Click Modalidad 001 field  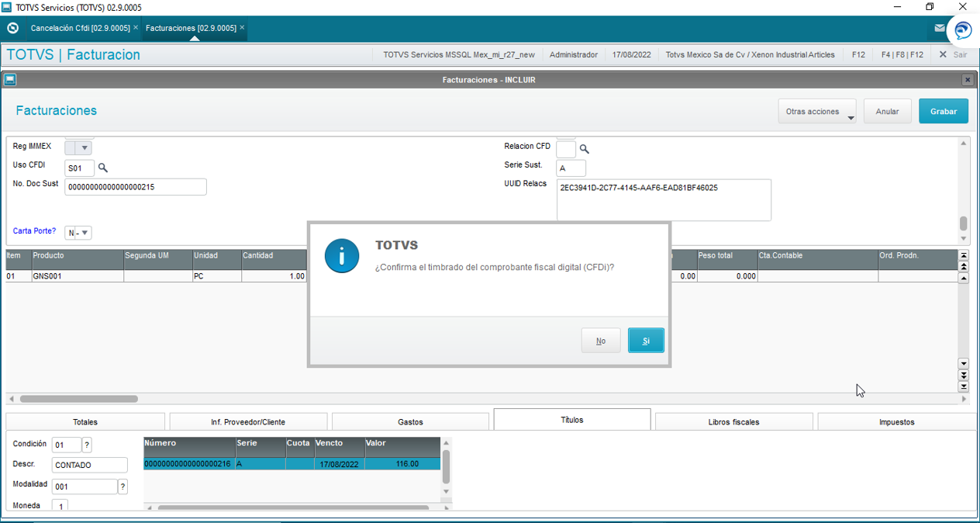[x=85, y=487]
